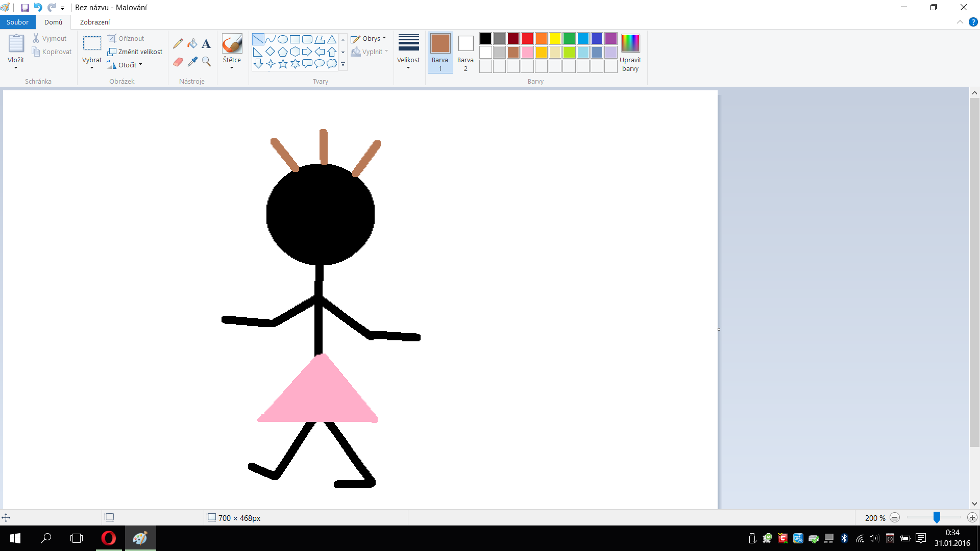Viewport: 980px width, 551px height.
Task: Choose the oval shape
Action: (x=282, y=39)
